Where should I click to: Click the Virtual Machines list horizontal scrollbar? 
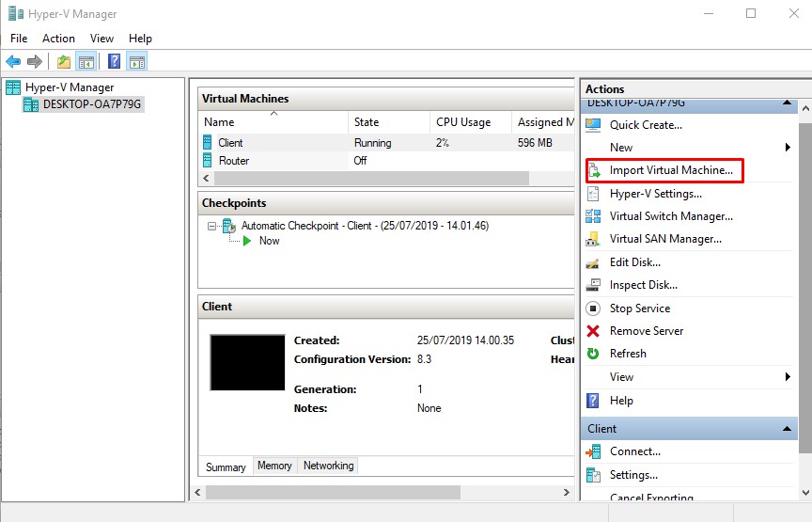click(371, 179)
